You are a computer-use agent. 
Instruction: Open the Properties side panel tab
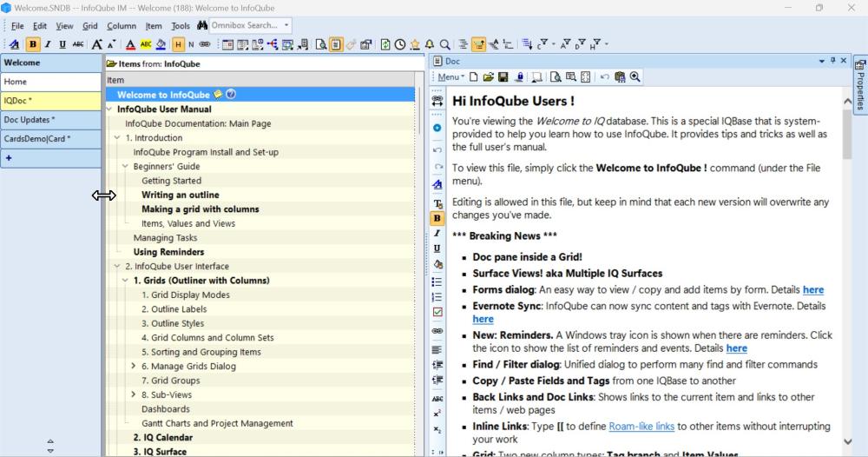tap(860, 85)
